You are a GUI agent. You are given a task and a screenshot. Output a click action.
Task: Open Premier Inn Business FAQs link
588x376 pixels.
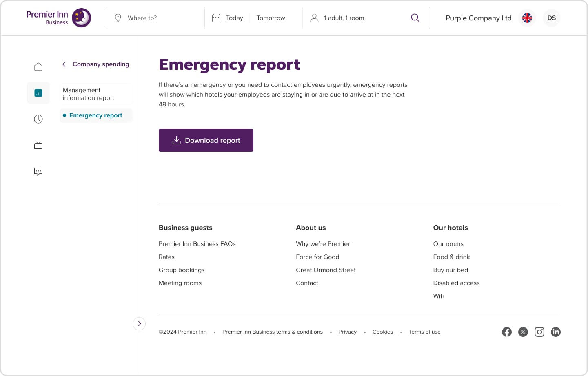(197, 244)
